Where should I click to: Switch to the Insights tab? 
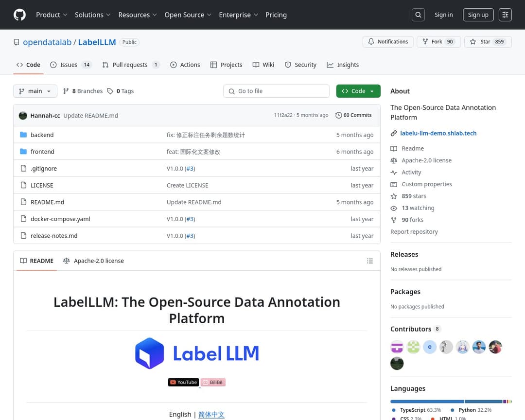[x=343, y=65]
